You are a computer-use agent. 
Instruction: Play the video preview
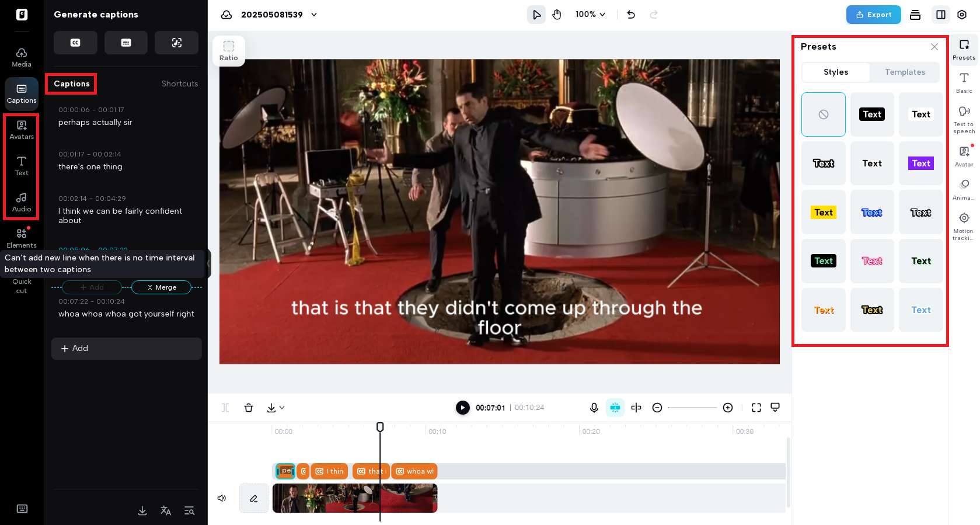462,408
